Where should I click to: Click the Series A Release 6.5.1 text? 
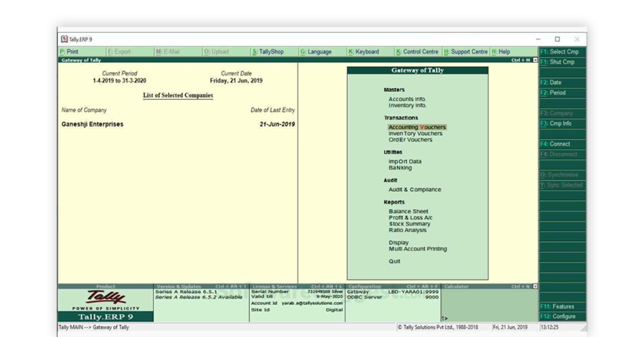tap(186, 292)
